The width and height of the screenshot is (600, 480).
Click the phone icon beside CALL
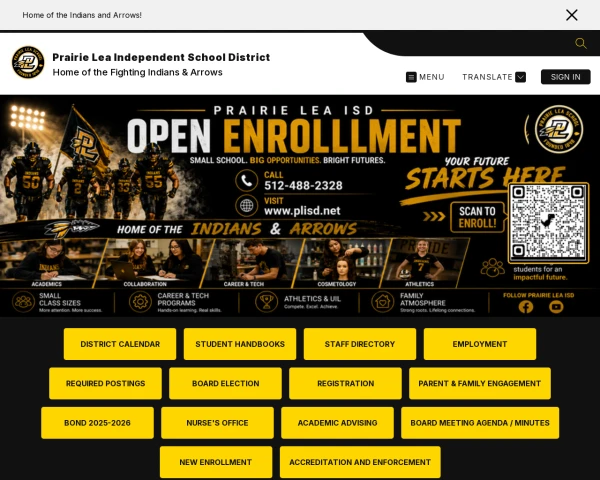click(246, 181)
